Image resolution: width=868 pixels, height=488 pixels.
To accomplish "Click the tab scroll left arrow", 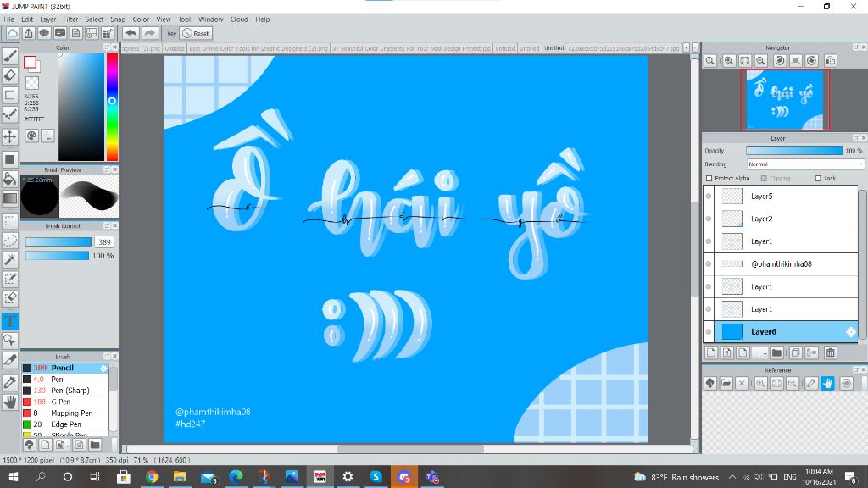I will pos(687,47).
